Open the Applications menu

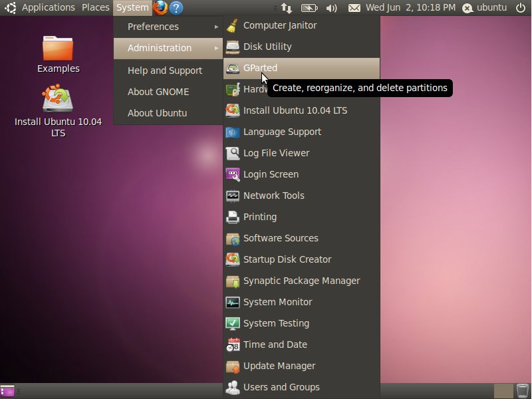point(48,7)
